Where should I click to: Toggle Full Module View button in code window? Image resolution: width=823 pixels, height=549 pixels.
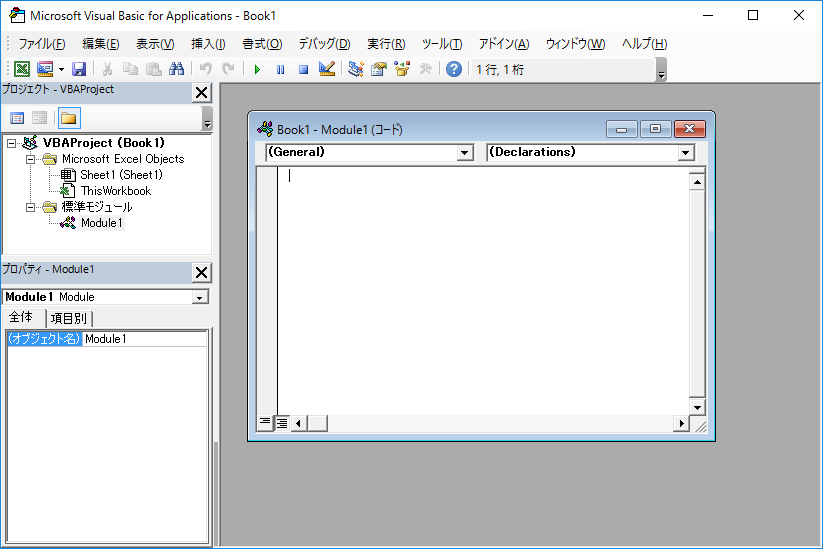click(282, 423)
